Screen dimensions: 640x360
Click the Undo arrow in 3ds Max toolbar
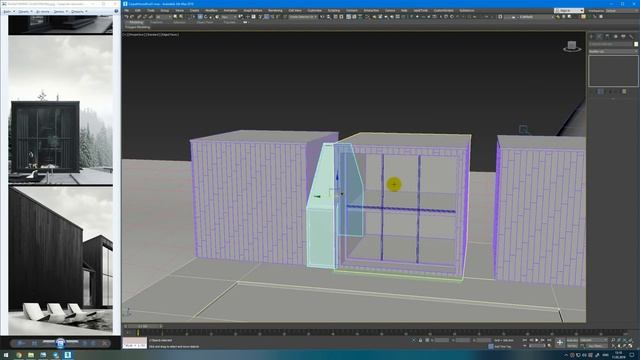pos(127,17)
